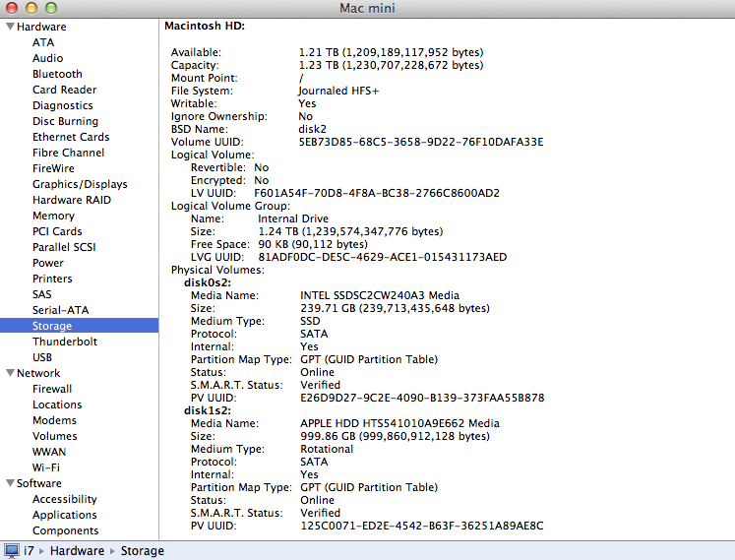This screenshot has width=735, height=560.
Task: Select Volumes under Network
Action: pos(55,436)
